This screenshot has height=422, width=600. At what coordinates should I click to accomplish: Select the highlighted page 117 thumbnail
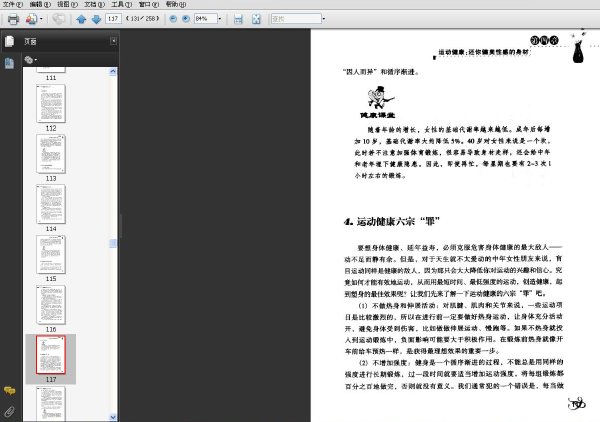[x=51, y=355]
